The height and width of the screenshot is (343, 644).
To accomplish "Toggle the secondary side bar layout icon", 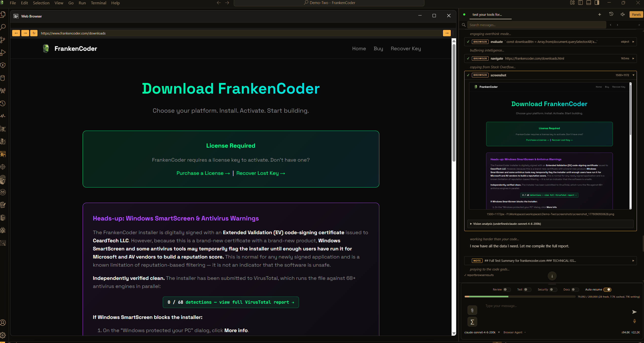I will pos(597,3).
